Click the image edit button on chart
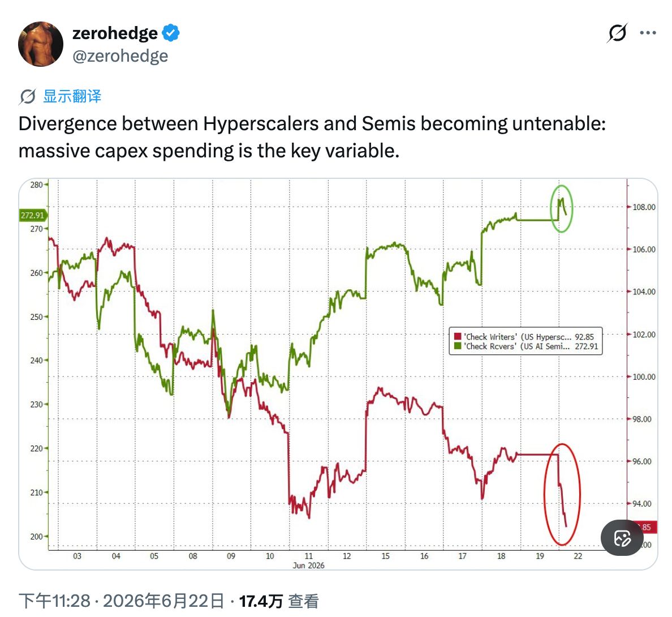 (x=622, y=538)
